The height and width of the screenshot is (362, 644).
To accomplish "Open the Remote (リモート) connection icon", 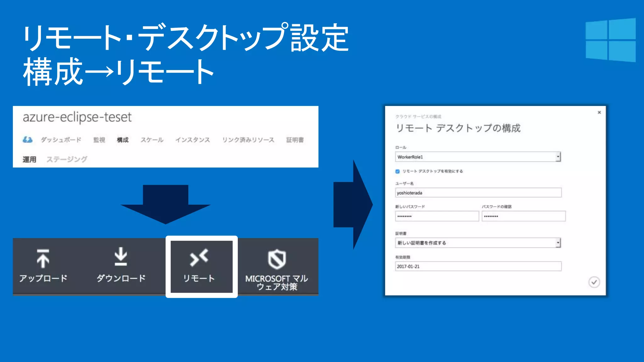I will coord(199,258).
